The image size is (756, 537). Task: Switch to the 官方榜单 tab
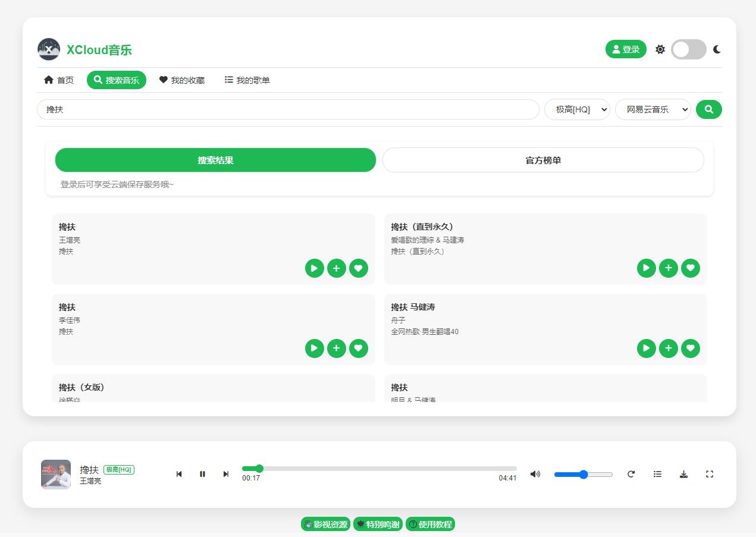pyautogui.click(x=544, y=160)
